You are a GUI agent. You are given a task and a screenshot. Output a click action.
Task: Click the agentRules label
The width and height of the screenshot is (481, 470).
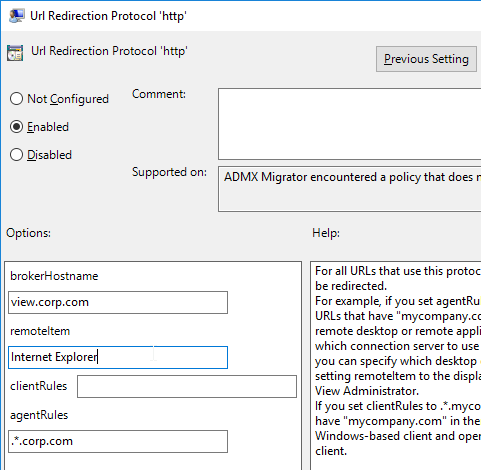pos(39,415)
